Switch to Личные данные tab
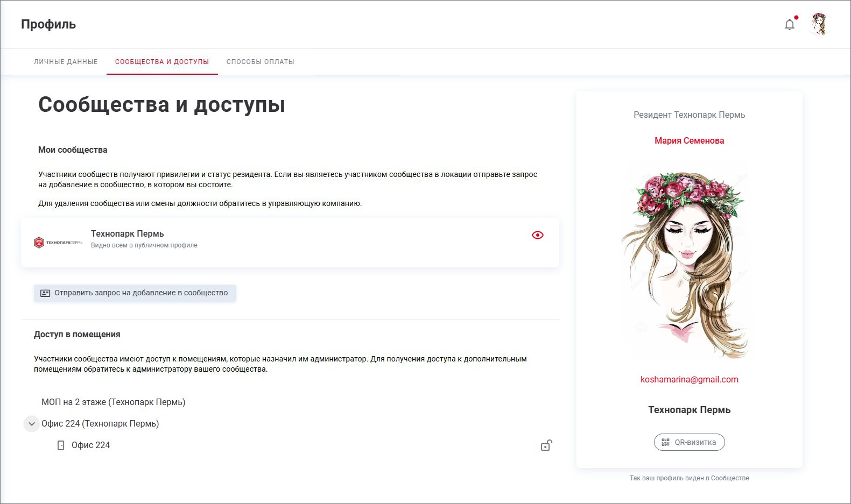The image size is (851, 504). pyautogui.click(x=66, y=62)
